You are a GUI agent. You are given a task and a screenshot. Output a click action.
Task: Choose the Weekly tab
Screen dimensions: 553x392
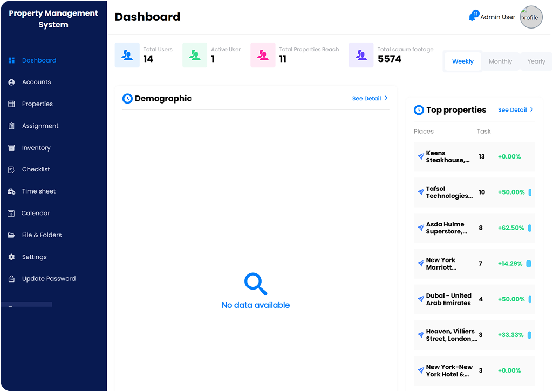click(463, 61)
